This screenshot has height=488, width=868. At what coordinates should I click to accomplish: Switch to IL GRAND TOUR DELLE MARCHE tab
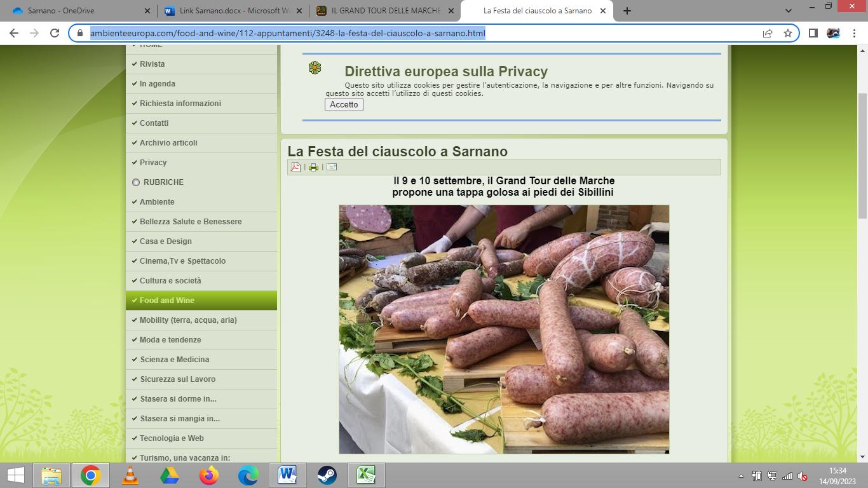[x=385, y=11]
